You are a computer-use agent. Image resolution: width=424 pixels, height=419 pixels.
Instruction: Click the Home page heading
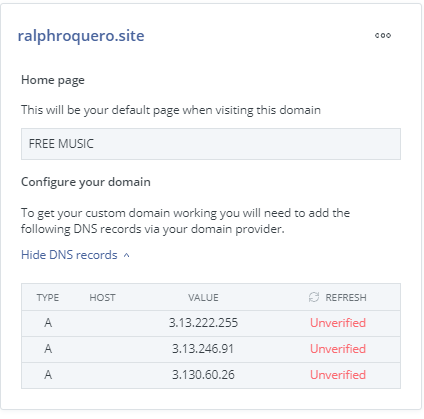(53, 80)
